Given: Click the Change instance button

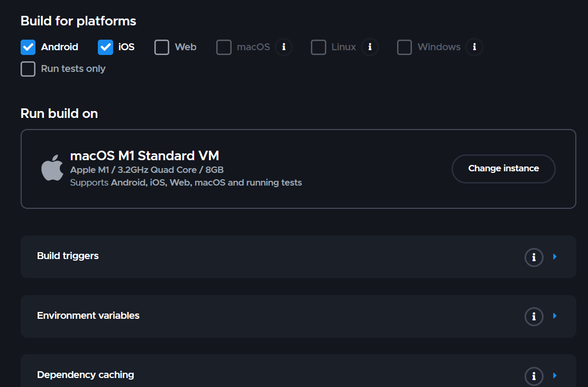Looking at the screenshot, I should click(x=503, y=169).
